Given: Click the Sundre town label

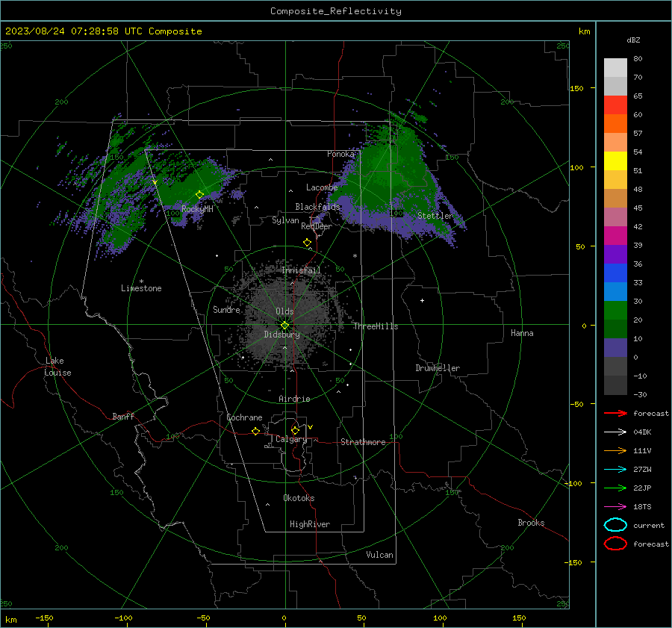Looking at the screenshot, I should tap(226, 309).
